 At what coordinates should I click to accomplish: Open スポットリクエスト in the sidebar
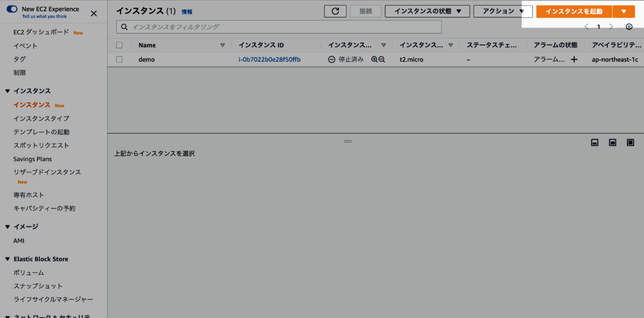point(41,145)
